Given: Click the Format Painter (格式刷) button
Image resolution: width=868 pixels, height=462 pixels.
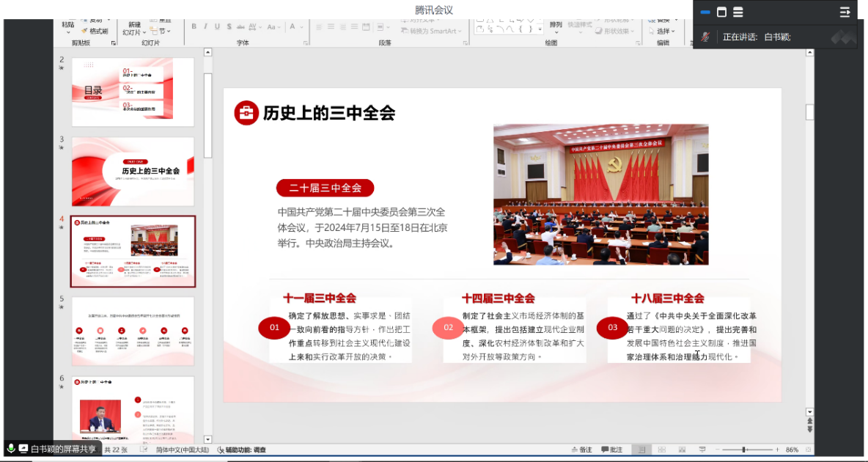Looking at the screenshot, I should 94,31.
